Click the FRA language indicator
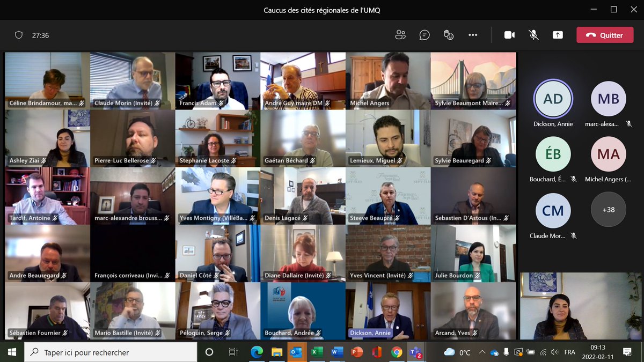The width and height of the screenshot is (644, 362). (x=570, y=352)
